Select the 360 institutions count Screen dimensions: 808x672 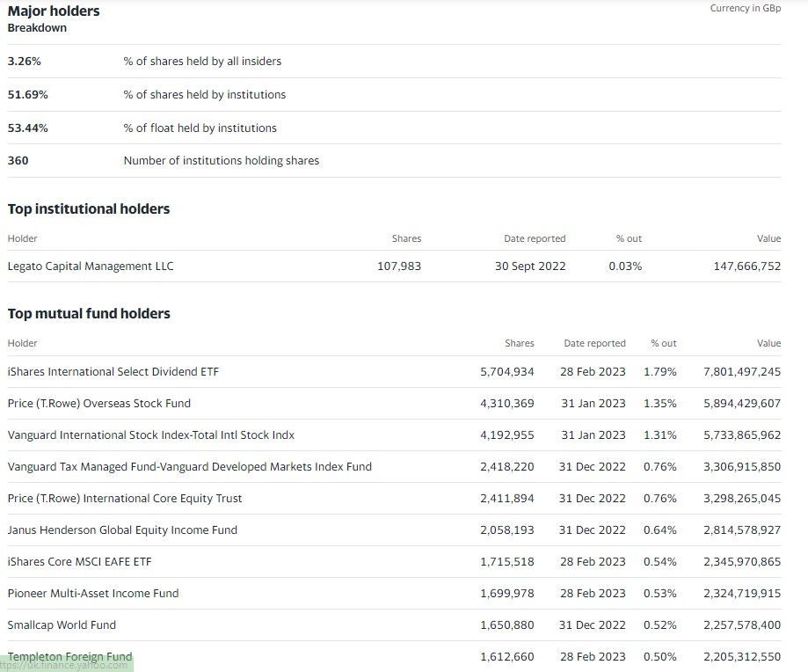tap(18, 160)
